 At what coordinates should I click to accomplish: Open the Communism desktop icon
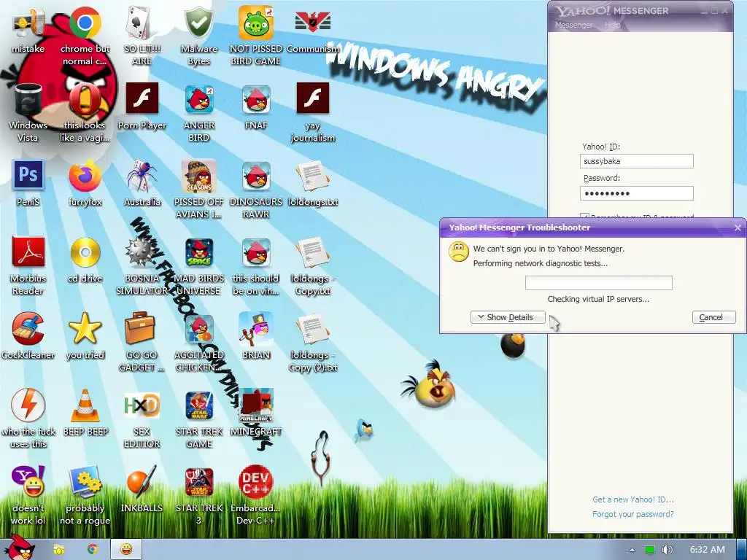(x=312, y=23)
